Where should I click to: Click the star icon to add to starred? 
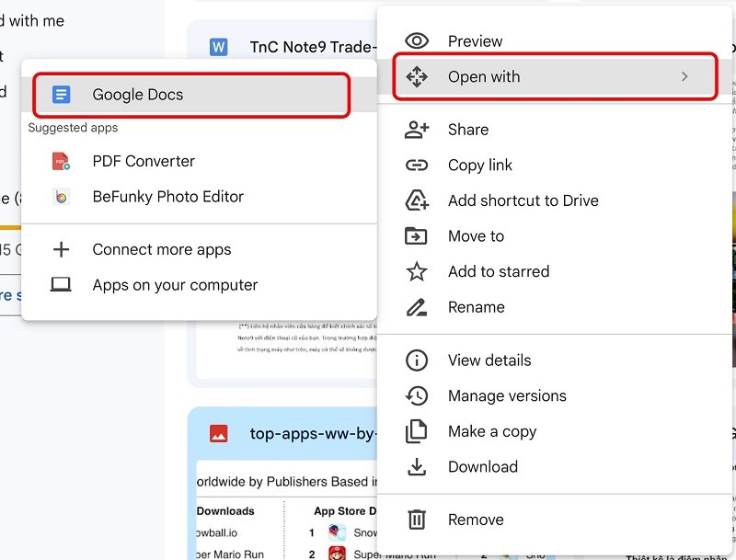[417, 272]
